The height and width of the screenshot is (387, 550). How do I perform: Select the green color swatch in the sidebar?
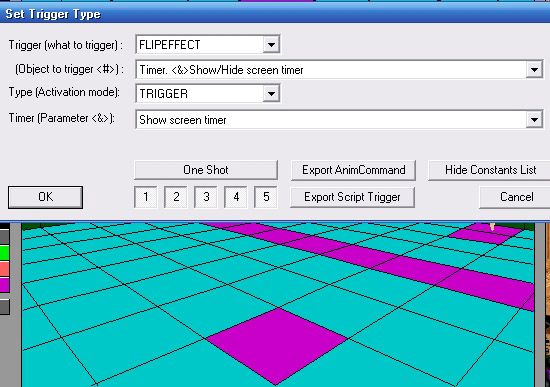tap(4, 253)
